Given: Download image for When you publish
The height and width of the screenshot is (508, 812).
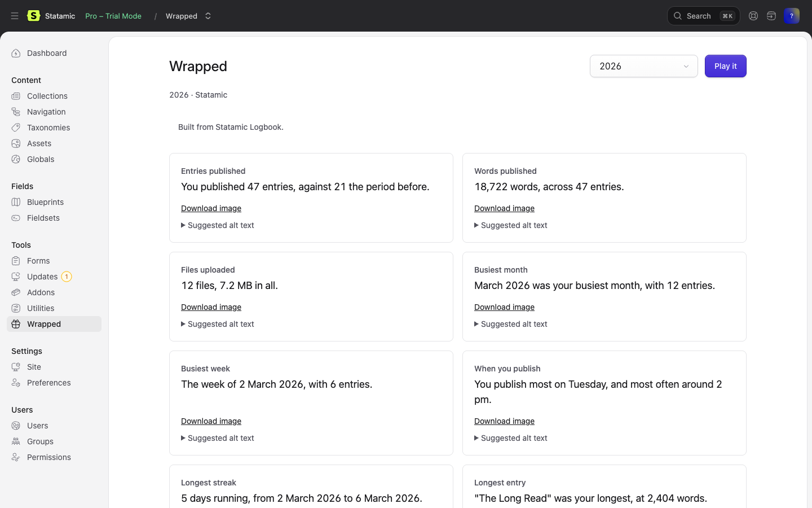Looking at the screenshot, I should (504, 421).
